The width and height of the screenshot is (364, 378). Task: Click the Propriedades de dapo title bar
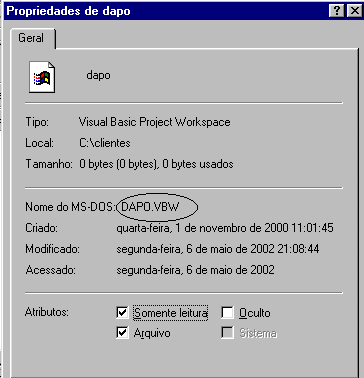coord(167,11)
